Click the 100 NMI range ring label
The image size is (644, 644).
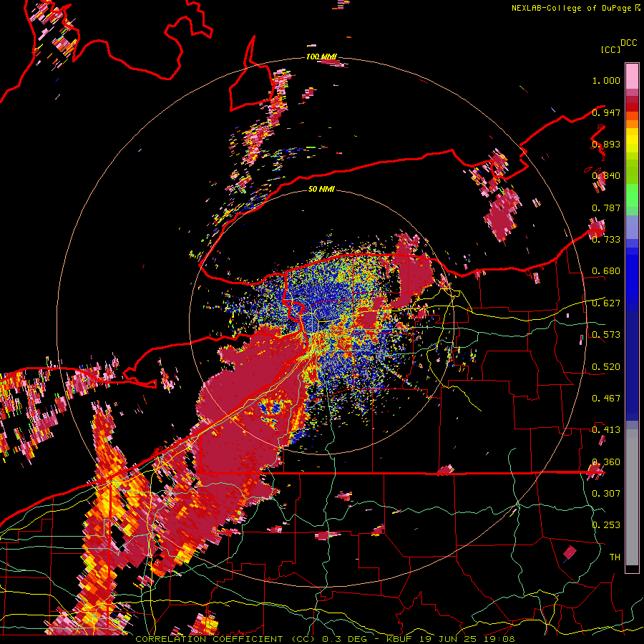321,57
